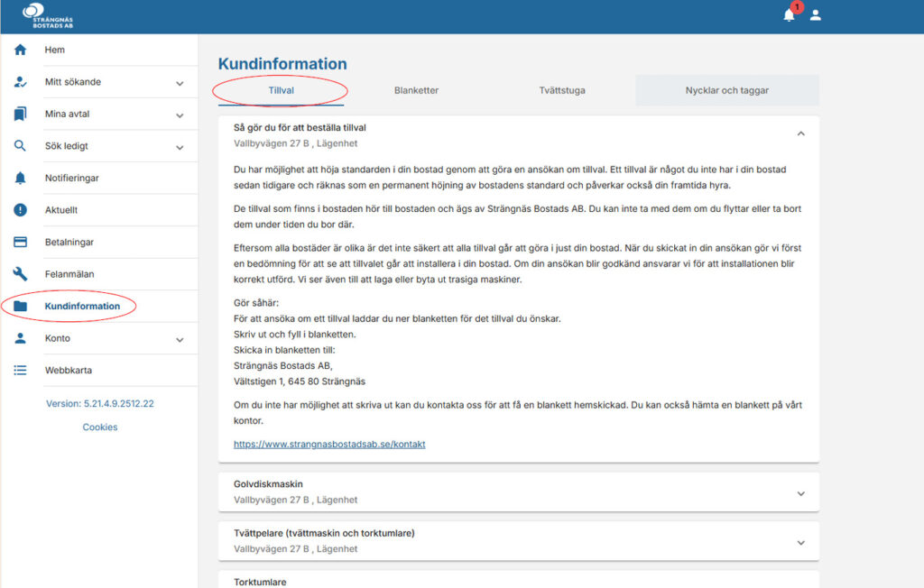Click the notification bell showing 1 alert

788,14
